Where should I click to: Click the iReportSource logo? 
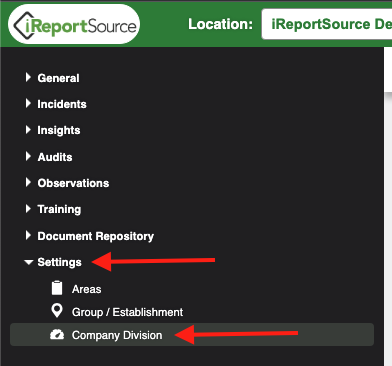click(74, 24)
